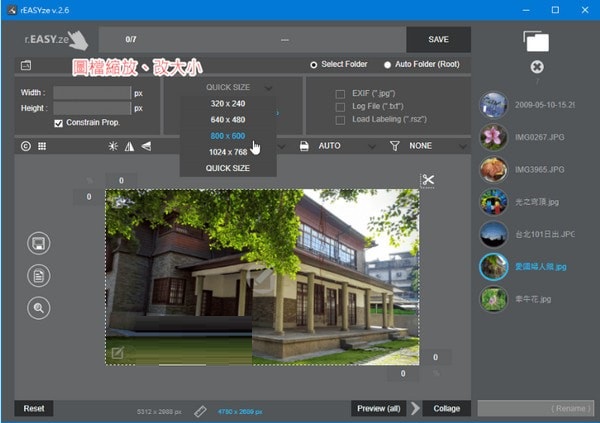The image size is (600, 423).
Task: Pick 1024 x 768 quick size
Action: pyautogui.click(x=228, y=152)
